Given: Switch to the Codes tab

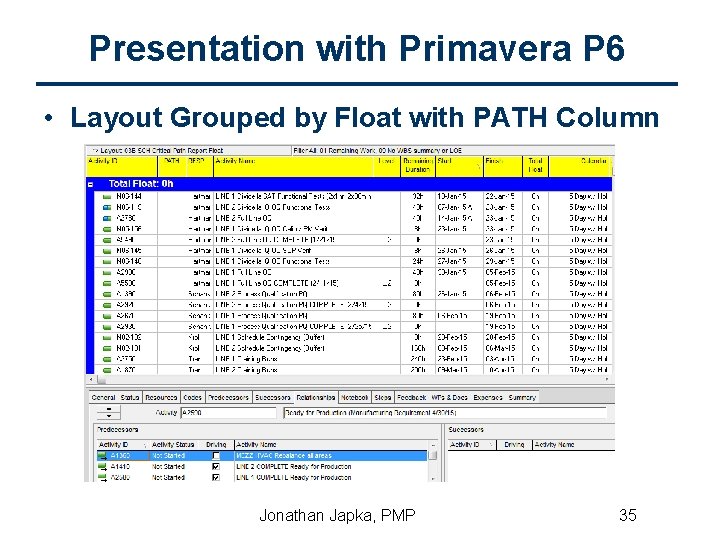Looking at the screenshot, I should click(x=192, y=398).
